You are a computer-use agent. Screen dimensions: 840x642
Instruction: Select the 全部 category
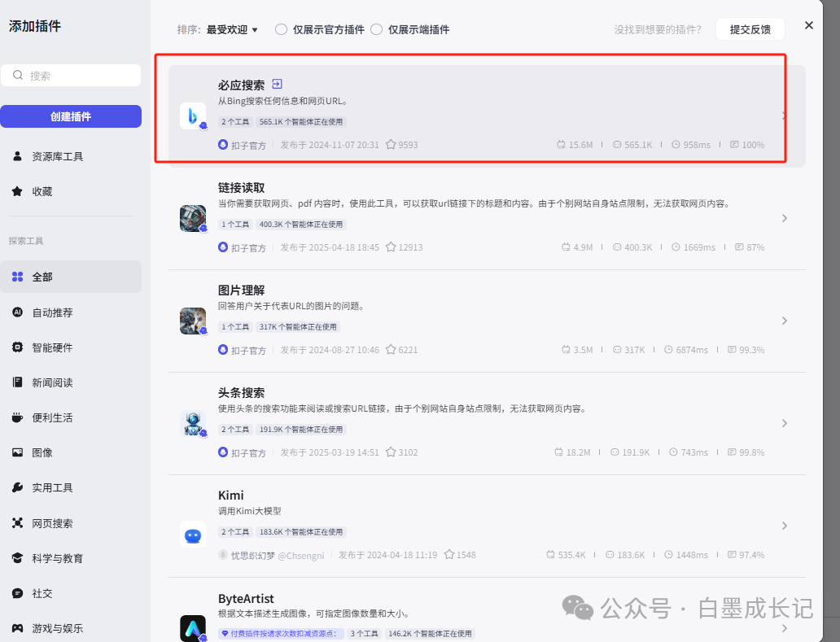pyautogui.click(x=71, y=277)
